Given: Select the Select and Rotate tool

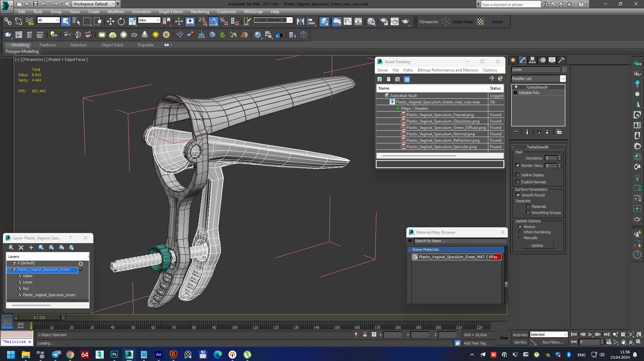Looking at the screenshot, I should 121,22.
